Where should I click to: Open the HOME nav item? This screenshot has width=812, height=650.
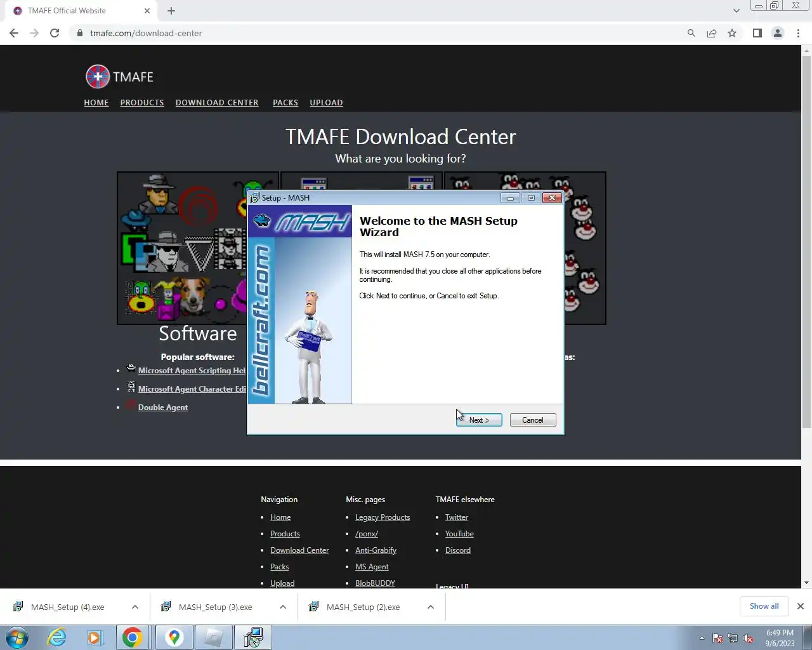[96, 102]
